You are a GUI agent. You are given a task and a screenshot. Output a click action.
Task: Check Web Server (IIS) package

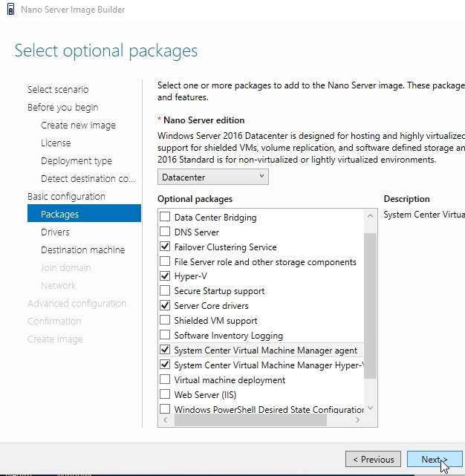coord(165,394)
